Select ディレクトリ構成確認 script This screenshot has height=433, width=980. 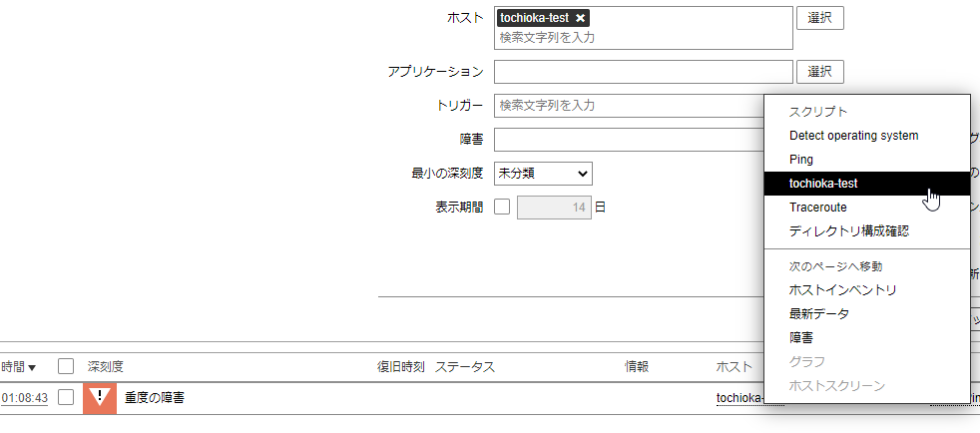pos(848,231)
